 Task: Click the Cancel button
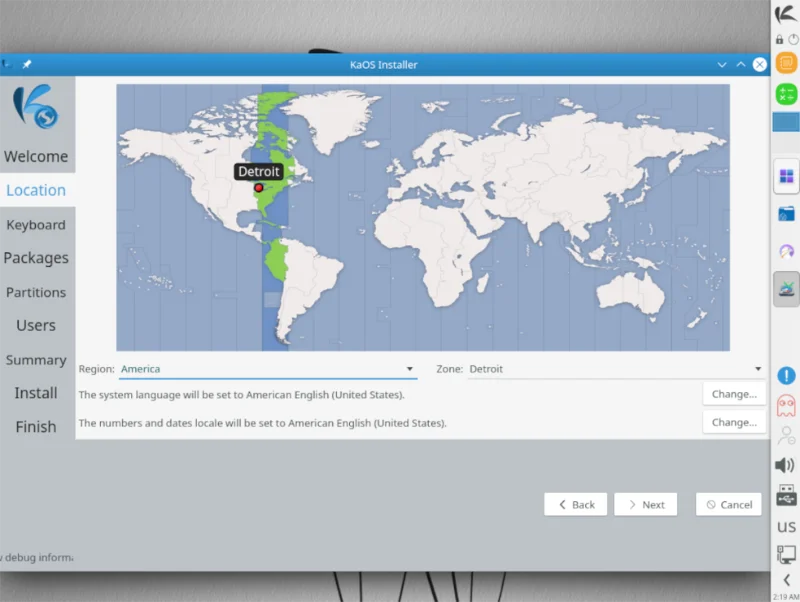tap(729, 505)
